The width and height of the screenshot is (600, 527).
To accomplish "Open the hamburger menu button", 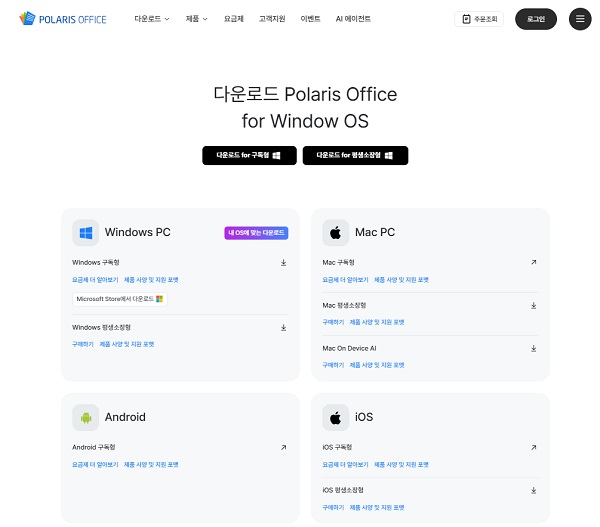I will tap(580, 19).
